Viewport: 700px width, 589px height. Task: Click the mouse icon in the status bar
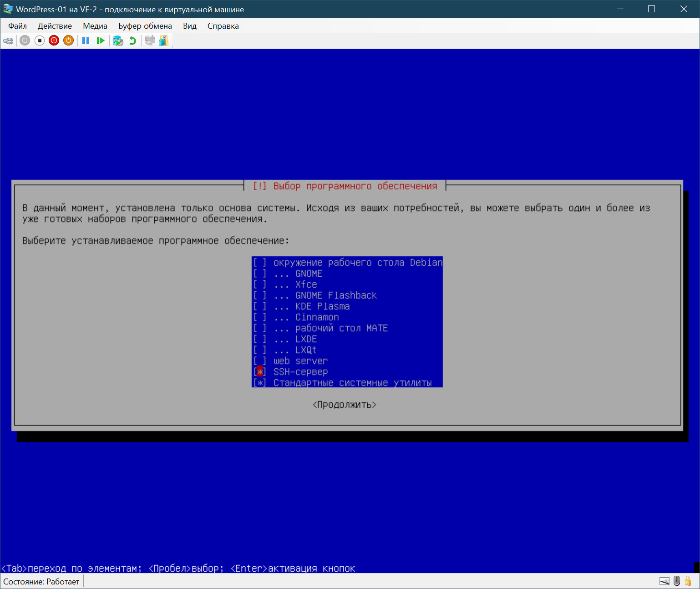tap(677, 581)
